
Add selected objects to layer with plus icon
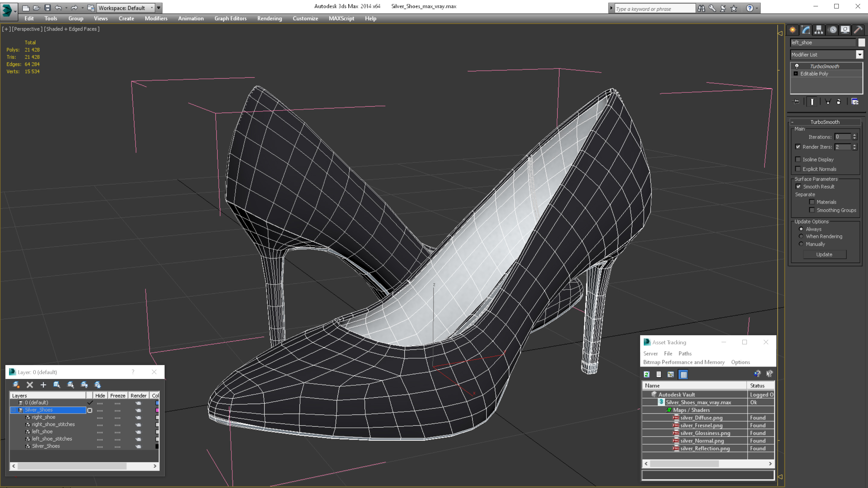43,385
